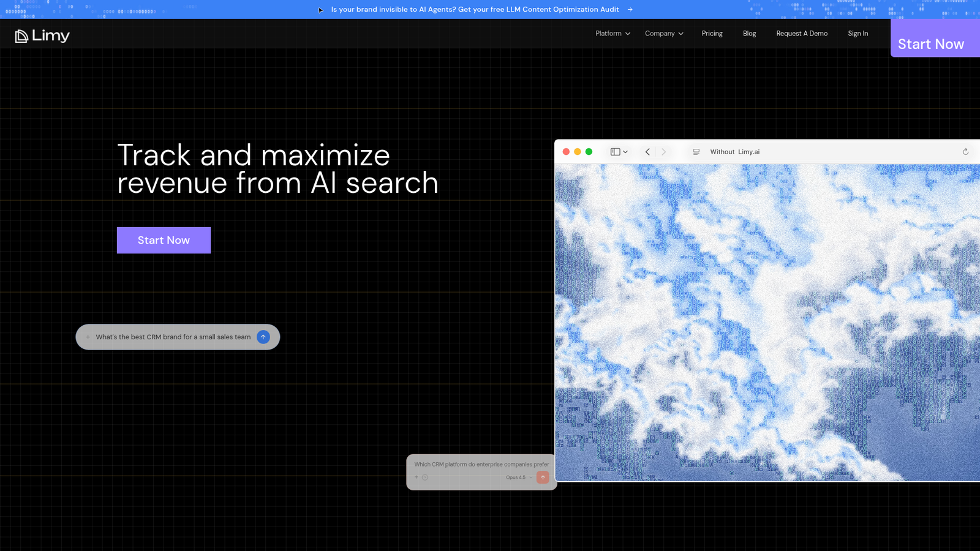The width and height of the screenshot is (980, 551).
Task: Open the Request A Demo page
Action: click(802, 34)
